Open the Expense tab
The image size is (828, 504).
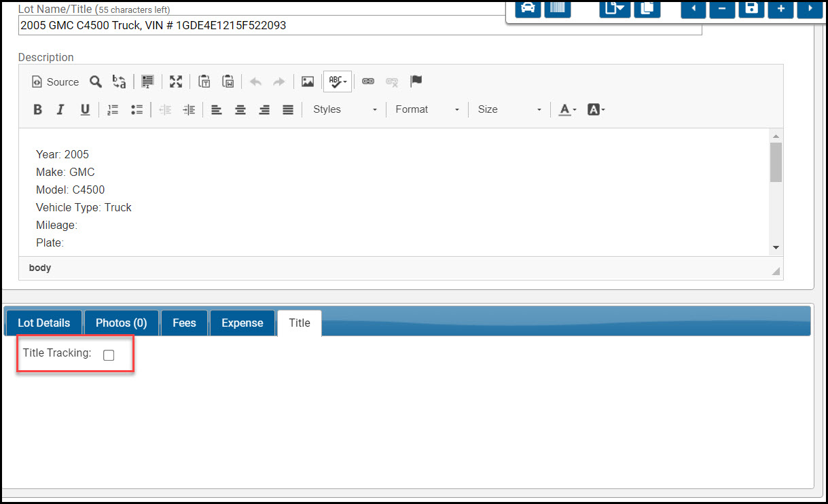tap(242, 323)
